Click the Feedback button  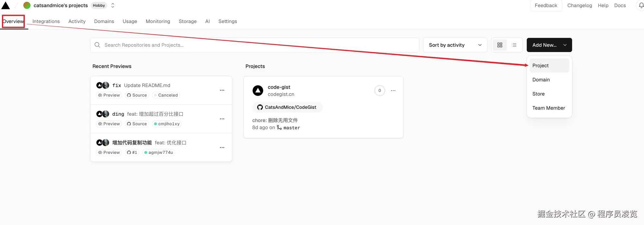click(x=546, y=5)
